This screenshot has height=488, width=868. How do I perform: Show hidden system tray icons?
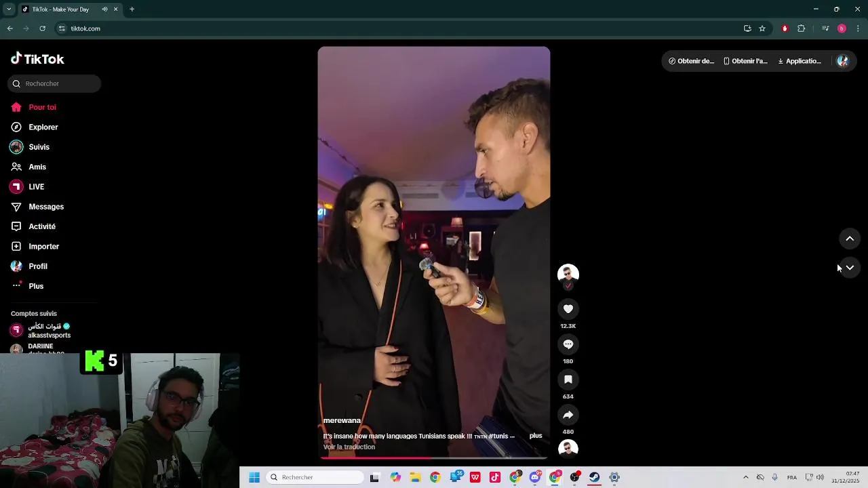click(x=745, y=477)
